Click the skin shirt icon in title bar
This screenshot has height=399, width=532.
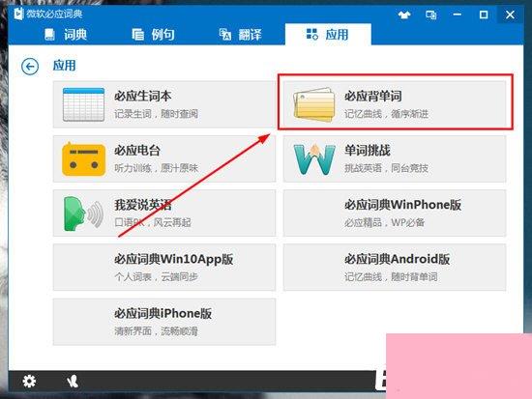pyautogui.click(x=404, y=14)
